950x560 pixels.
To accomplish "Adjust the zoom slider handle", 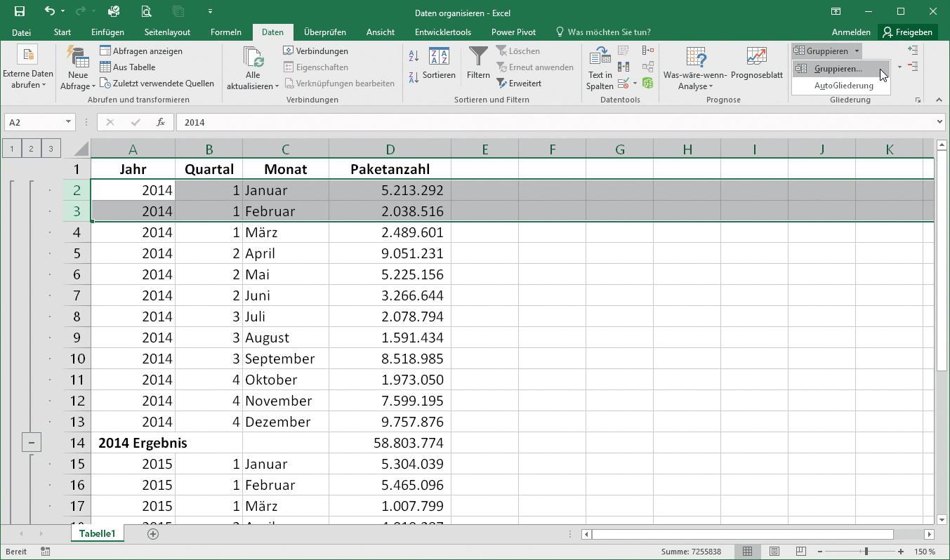I will pyautogui.click(x=866, y=552).
